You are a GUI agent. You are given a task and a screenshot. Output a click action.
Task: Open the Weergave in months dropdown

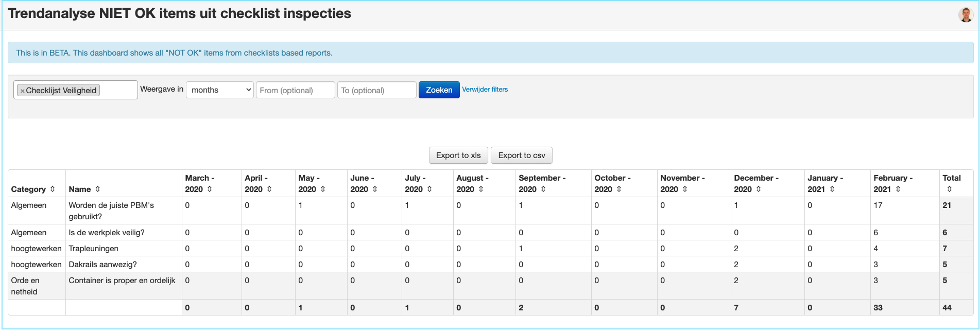(220, 90)
